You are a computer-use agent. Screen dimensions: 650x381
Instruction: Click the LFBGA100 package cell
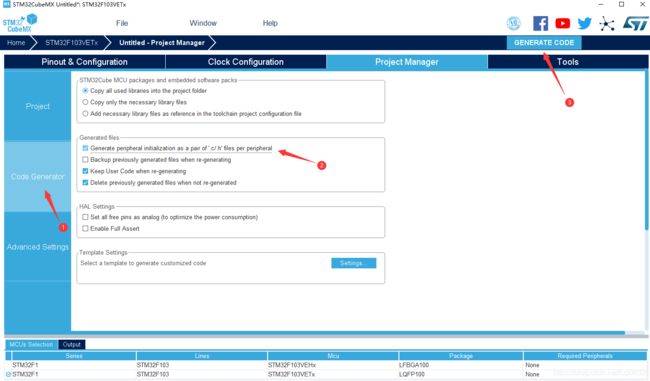(414, 365)
